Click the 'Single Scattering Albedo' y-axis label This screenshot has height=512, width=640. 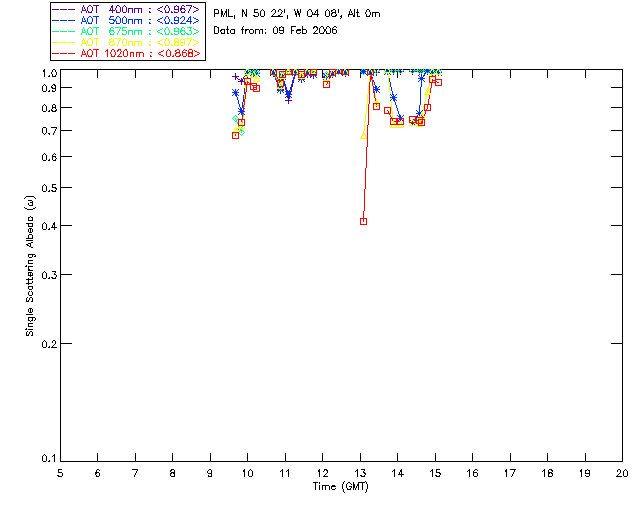tap(30, 266)
